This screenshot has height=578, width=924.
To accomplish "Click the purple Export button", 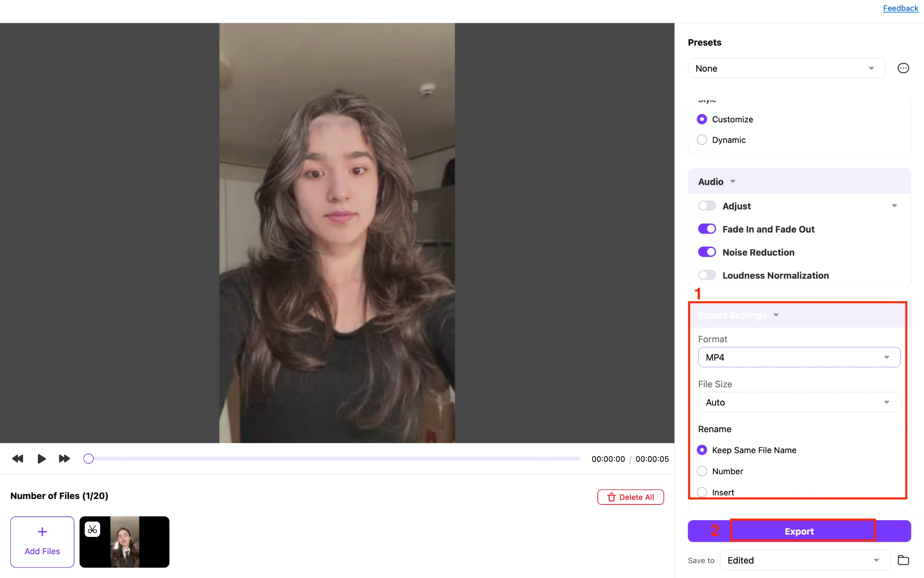I will [x=799, y=531].
